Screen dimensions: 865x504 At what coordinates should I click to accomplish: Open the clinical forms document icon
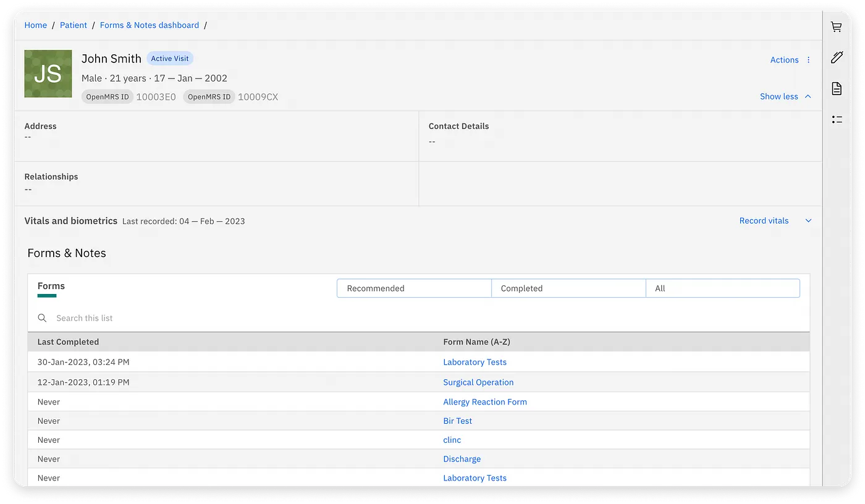point(837,88)
